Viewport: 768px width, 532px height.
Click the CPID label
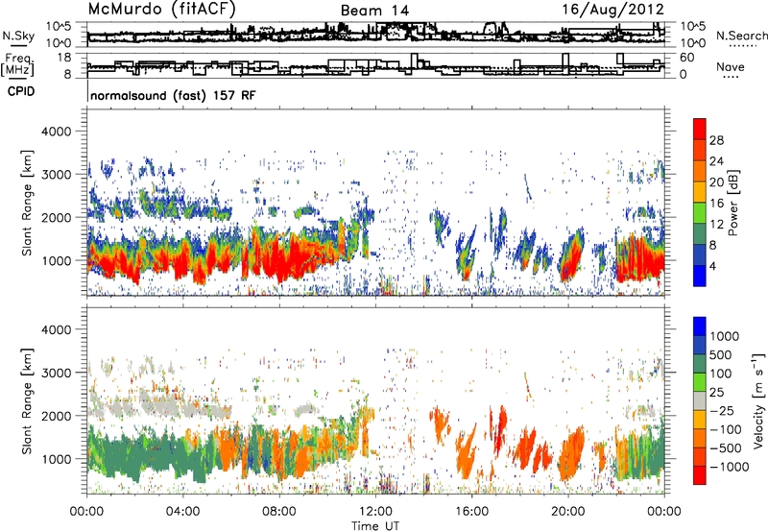point(21,91)
